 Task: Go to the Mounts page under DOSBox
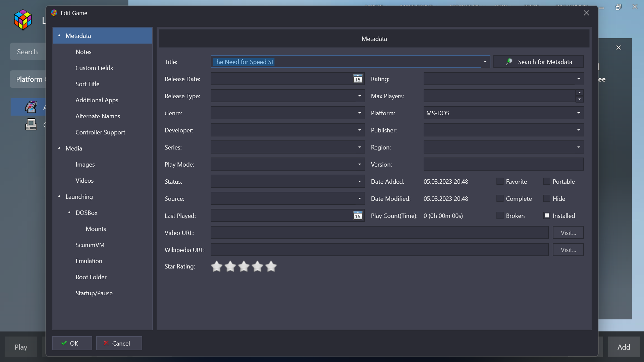tap(96, 229)
